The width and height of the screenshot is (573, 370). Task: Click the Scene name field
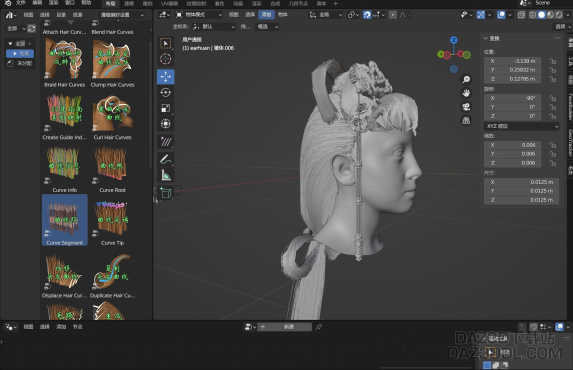(553, 3)
